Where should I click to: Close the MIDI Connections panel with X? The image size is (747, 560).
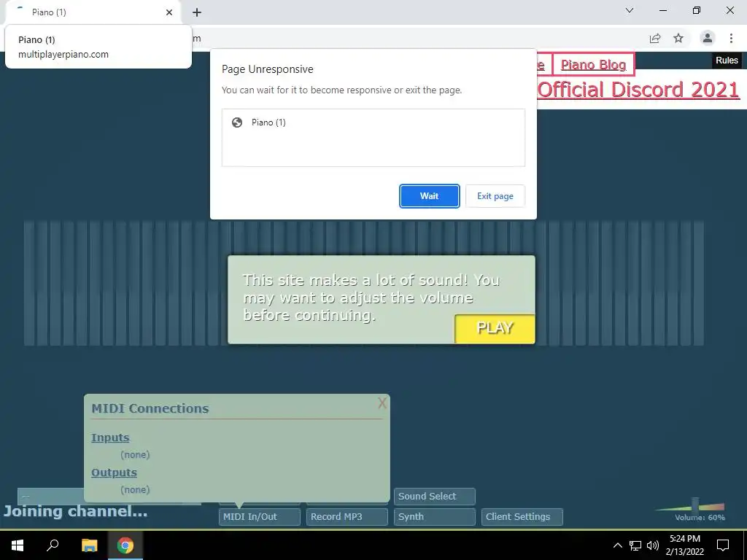[x=382, y=403]
